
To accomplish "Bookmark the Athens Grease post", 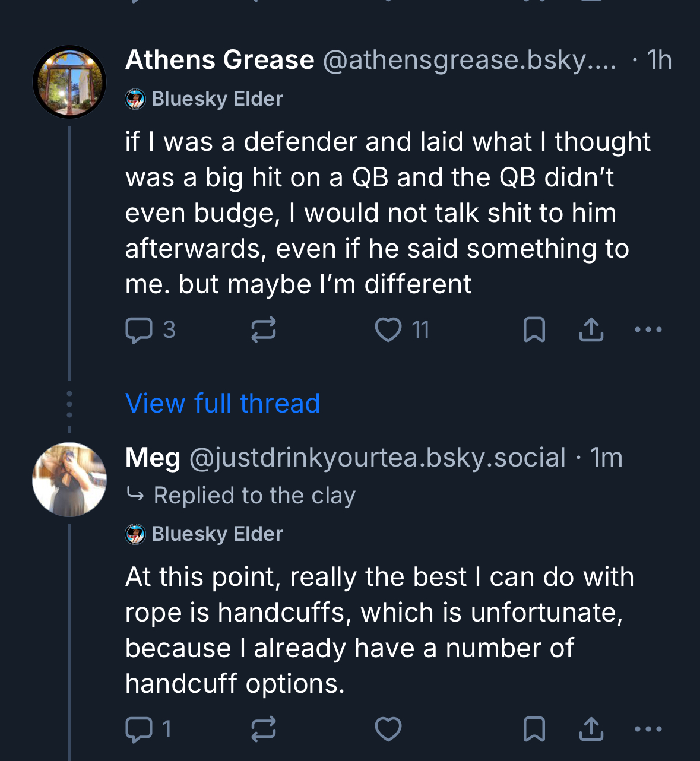I will pos(534,330).
